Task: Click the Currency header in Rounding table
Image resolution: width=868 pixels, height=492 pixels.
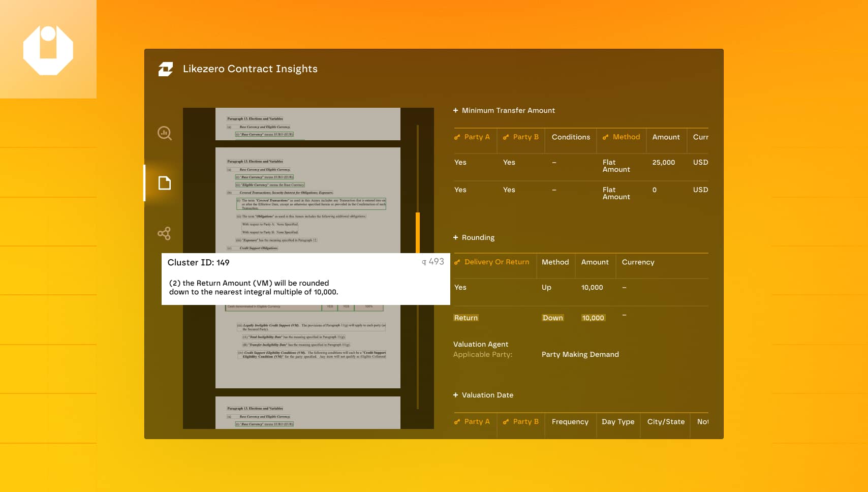Action: [x=638, y=262]
